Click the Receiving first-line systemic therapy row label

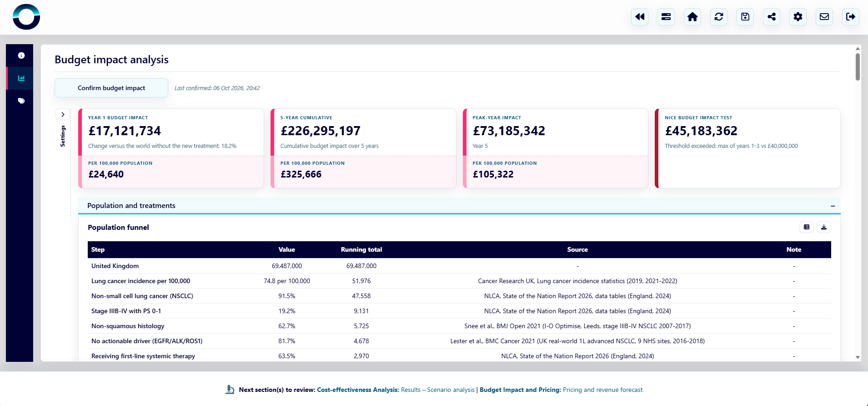pyautogui.click(x=143, y=356)
